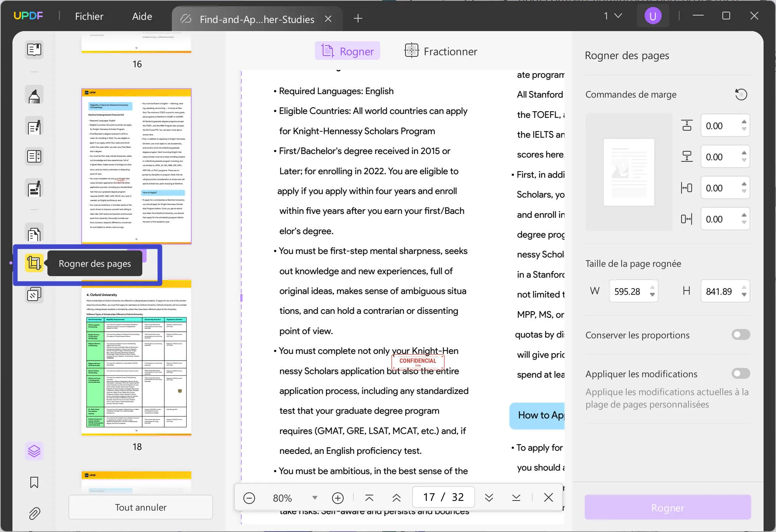Select the bookmark icon in left sidebar
The image size is (776, 532).
pyautogui.click(x=33, y=482)
